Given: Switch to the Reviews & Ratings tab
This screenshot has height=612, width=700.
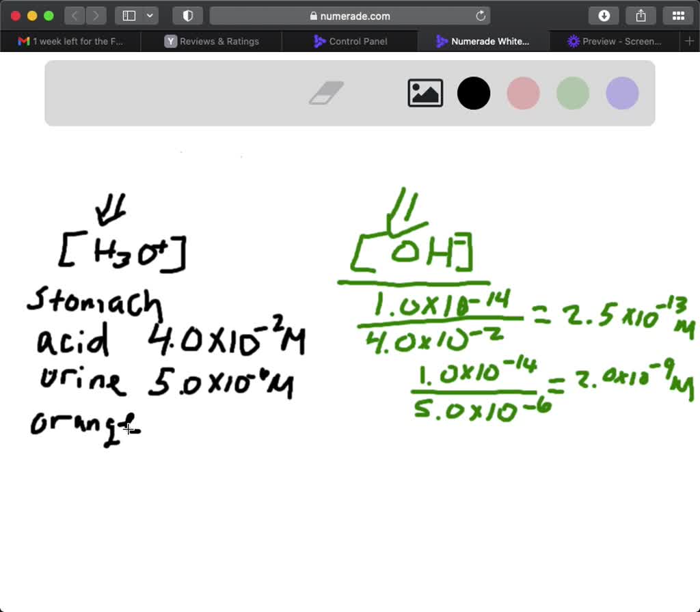Looking at the screenshot, I should click(x=212, y=41).
